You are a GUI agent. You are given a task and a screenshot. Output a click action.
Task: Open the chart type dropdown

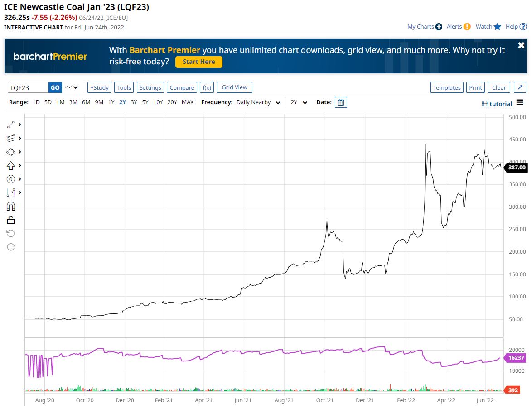click(x=72, y=87)
